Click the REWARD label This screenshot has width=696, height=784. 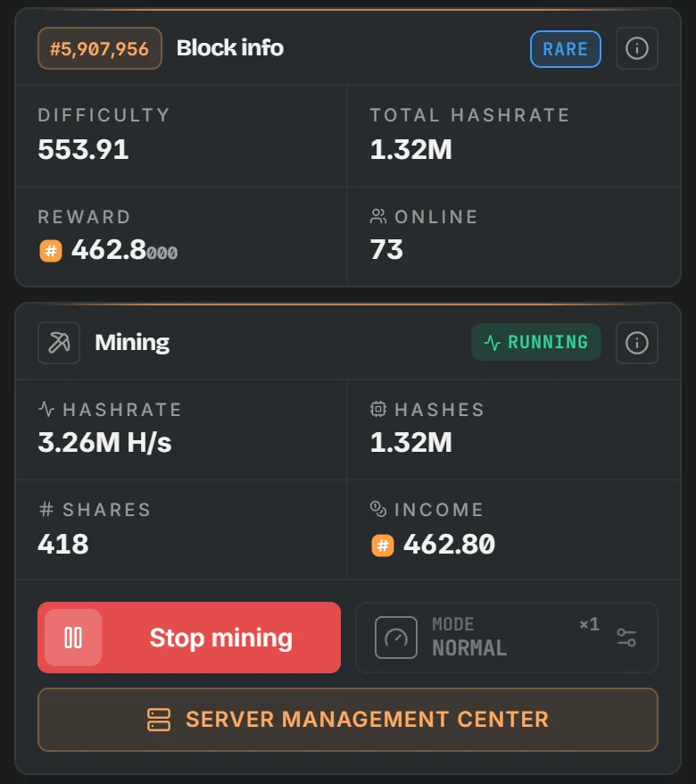pos(85,217)
